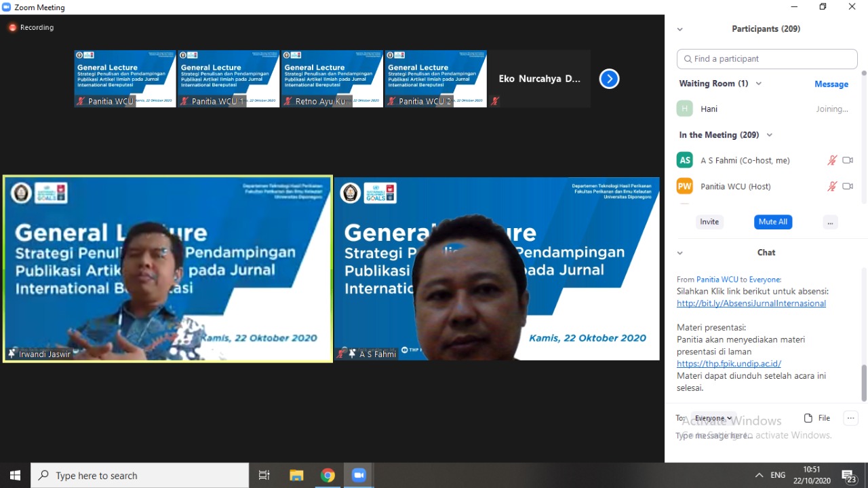Click Mute All button
The image size is (868, 488).
[772, 222]
